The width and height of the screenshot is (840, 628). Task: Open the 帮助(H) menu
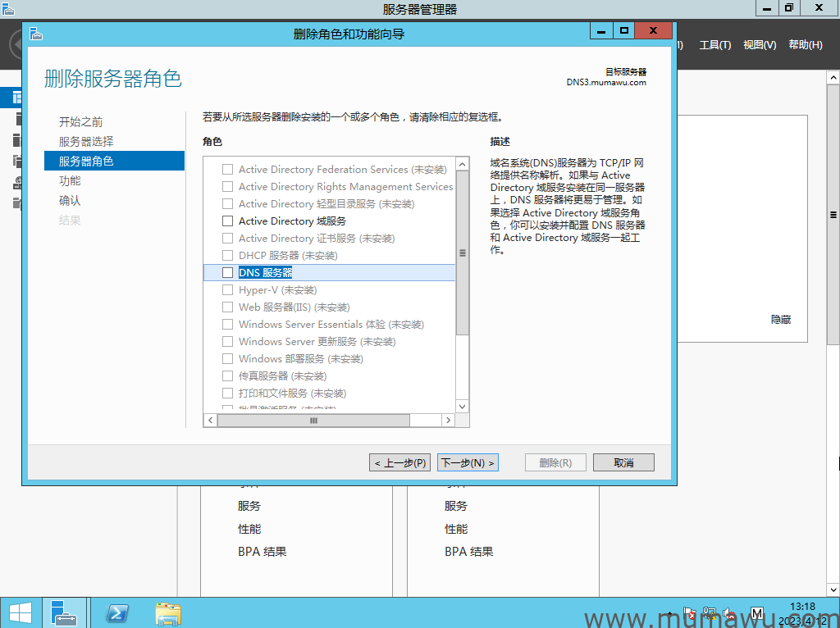(x=806, y=45)
